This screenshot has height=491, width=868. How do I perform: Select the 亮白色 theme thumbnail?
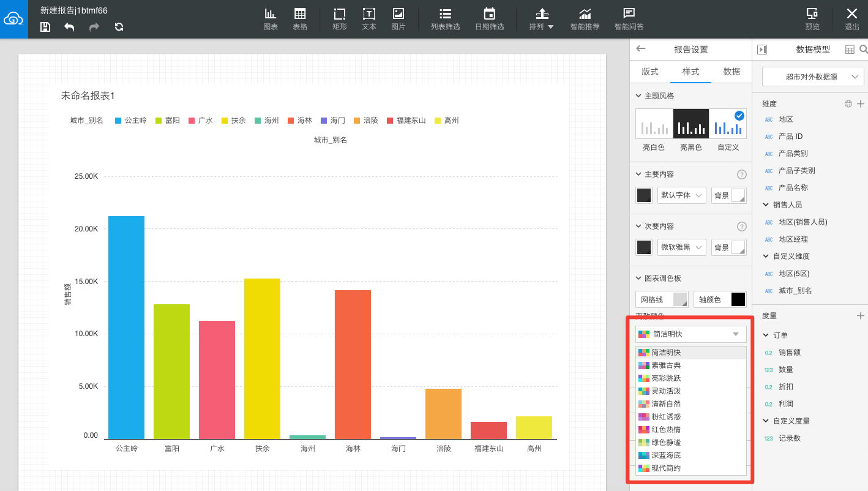pyautogui.click(x=654, y=124)
